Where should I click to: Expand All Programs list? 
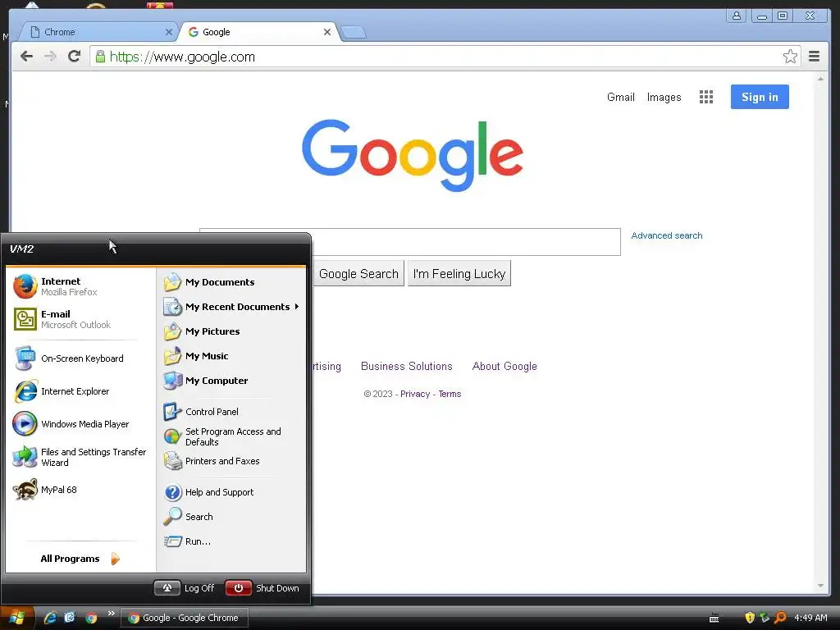pos(80,559)
